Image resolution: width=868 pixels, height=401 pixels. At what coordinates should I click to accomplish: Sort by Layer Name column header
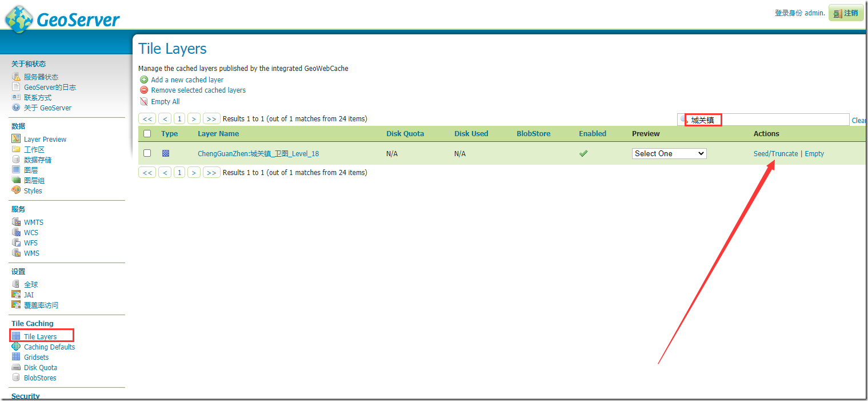[x=218, y=133]
